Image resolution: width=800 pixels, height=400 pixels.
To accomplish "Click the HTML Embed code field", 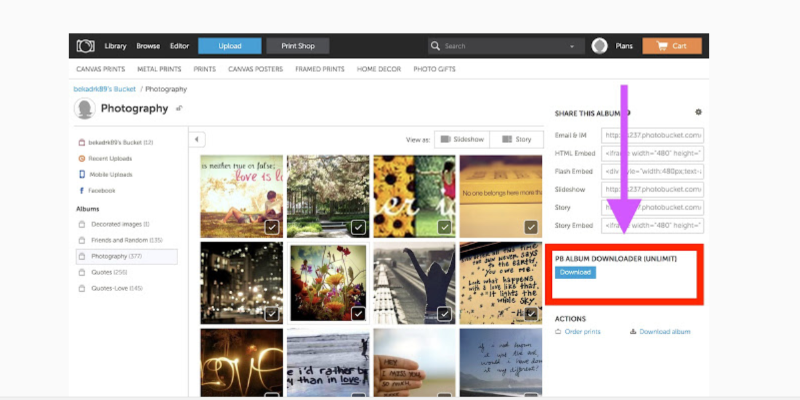I will click(652, 153).
